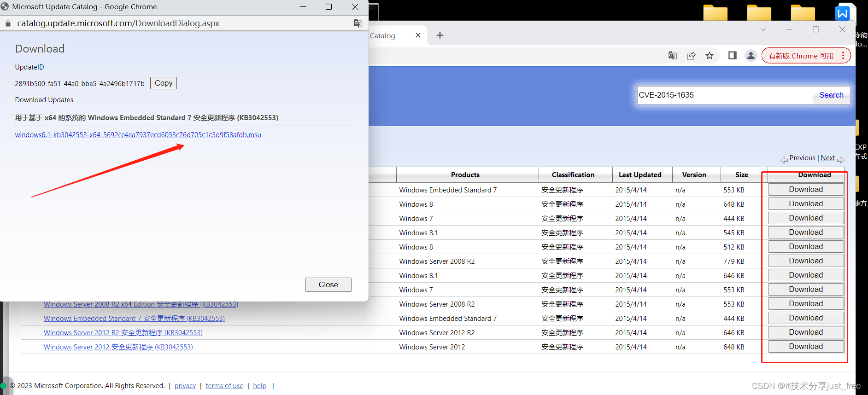The height and width of the screenshot is (395, 868).
Task: Open the Chrome three-dot menu
Action: pos(843,56)
